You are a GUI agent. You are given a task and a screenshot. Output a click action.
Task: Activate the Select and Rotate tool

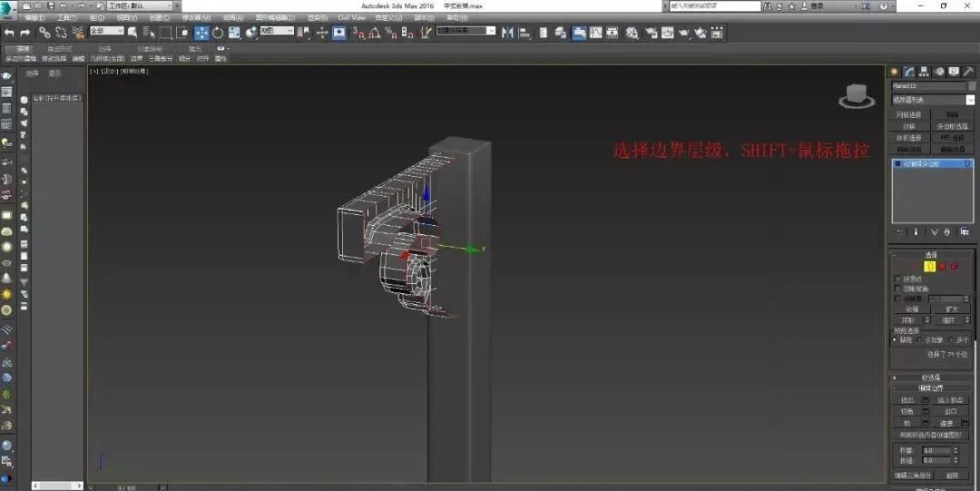pyautogui.click(x=218, y=33)
